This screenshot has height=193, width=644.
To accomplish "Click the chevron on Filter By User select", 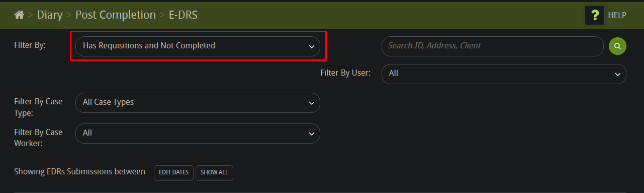I will coord(618,74).
